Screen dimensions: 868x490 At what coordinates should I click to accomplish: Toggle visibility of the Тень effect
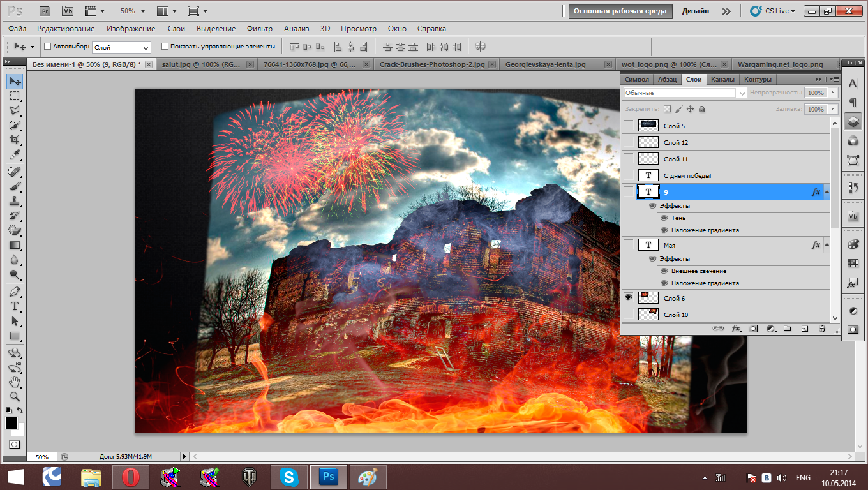tap(664, 218)
